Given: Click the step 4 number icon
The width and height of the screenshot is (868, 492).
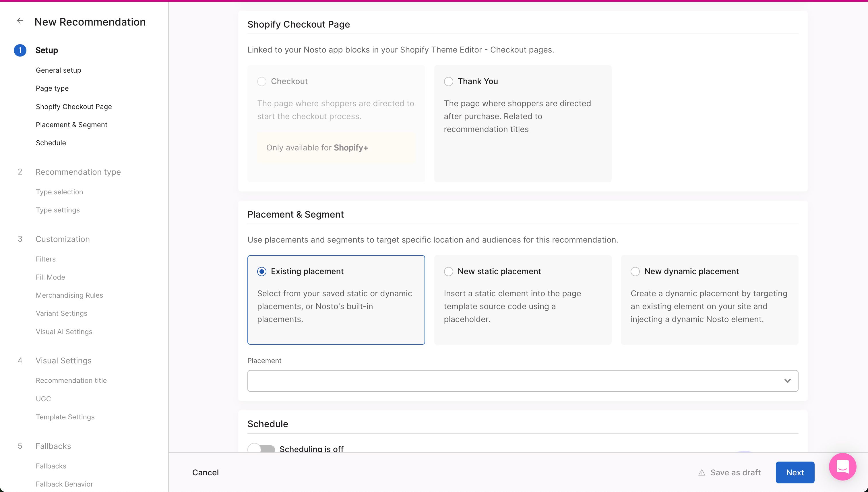Looking at the screenshot, I should (x=20, y=361).
